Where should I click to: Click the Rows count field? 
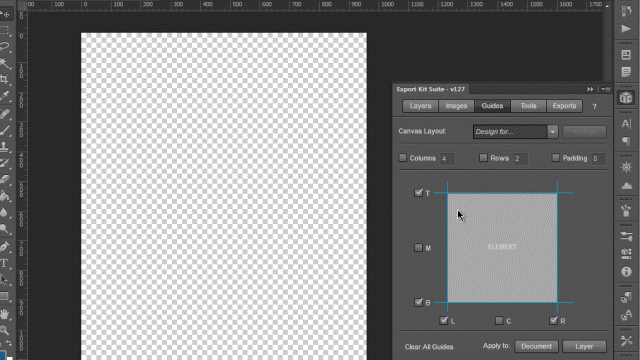point(520,158)
